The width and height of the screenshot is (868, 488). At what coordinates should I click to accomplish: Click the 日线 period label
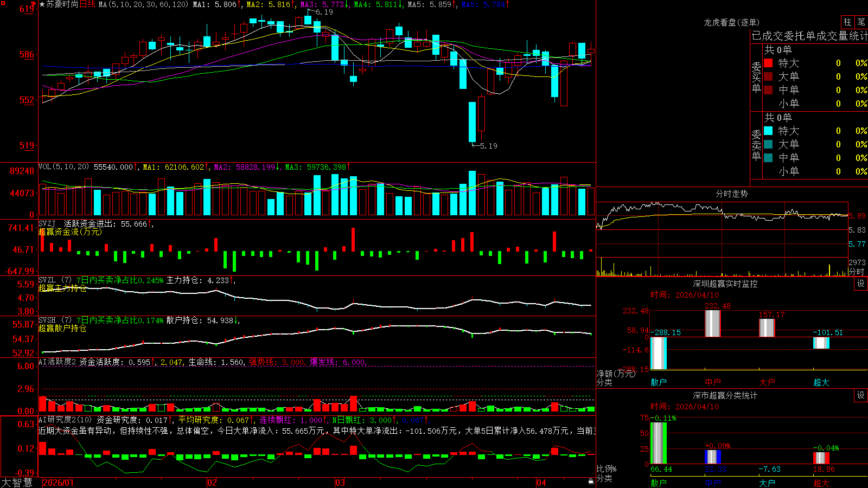click(x=87, y=4)
